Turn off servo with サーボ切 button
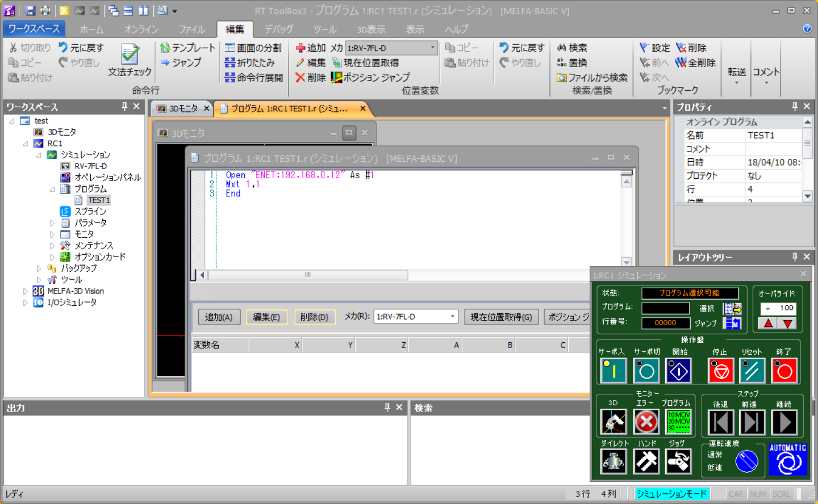Screen dimensions: 818x504 [x=646, y=371]
